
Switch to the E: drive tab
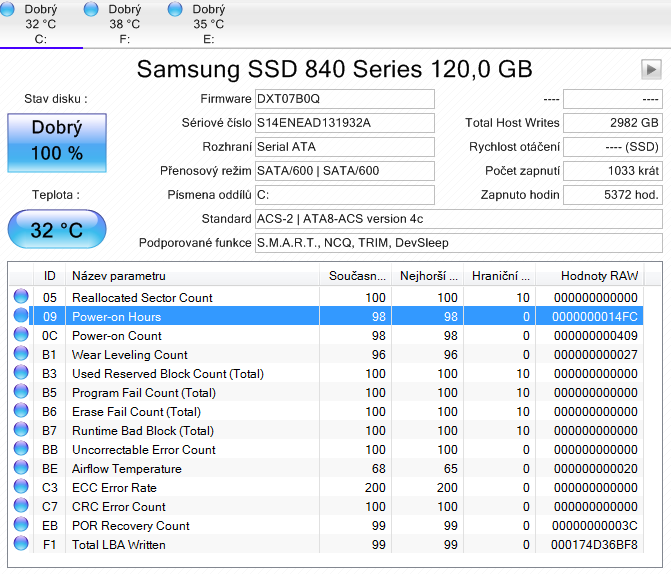[208, 24]
